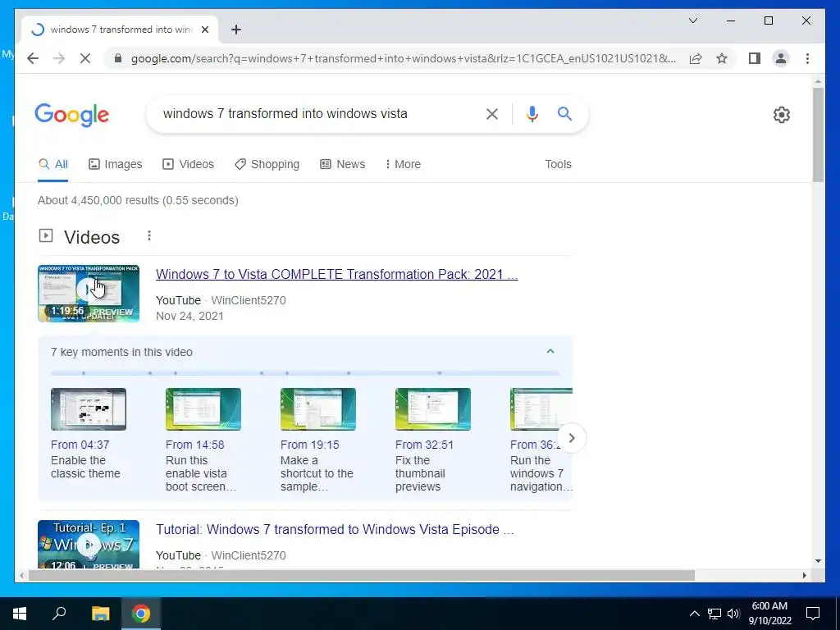This screenshot has height=630, width=840.
Task: Open the network tray icon
Action: (x=714, y=614)
